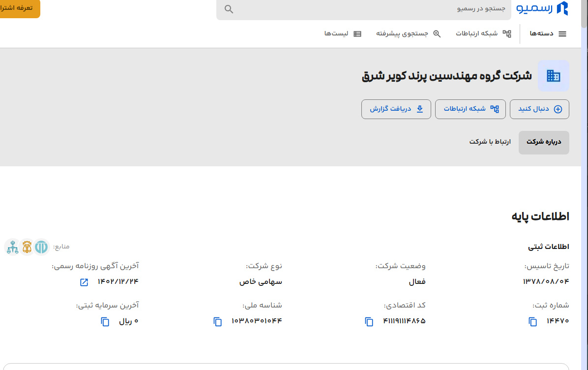Copy the economic code ۴۱۱۱۹۱۱۱۴۸۶۵
This screenshot has width=588, height=370.
[369, 321]
